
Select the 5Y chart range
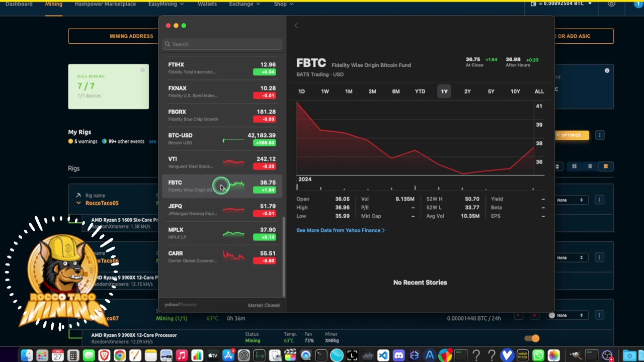[x=491, y=92]
